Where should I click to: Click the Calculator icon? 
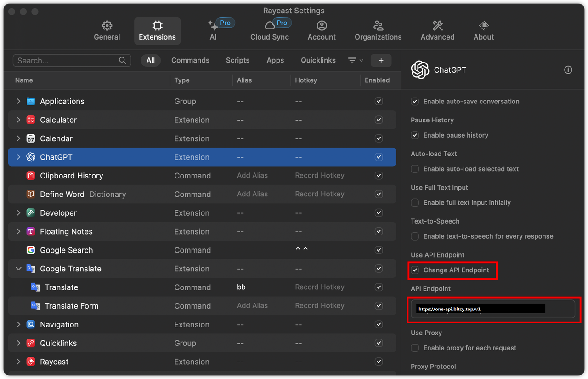click(x=31, y=120)
